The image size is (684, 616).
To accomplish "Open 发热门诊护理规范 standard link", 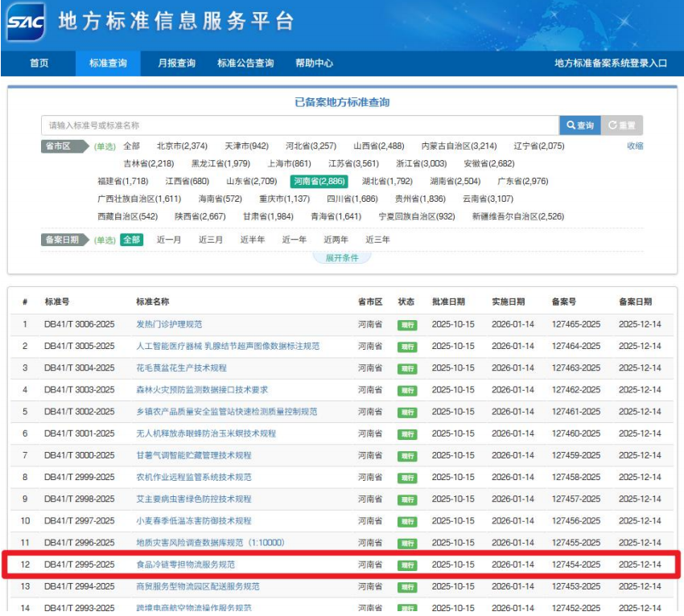I will click(169, 325).
